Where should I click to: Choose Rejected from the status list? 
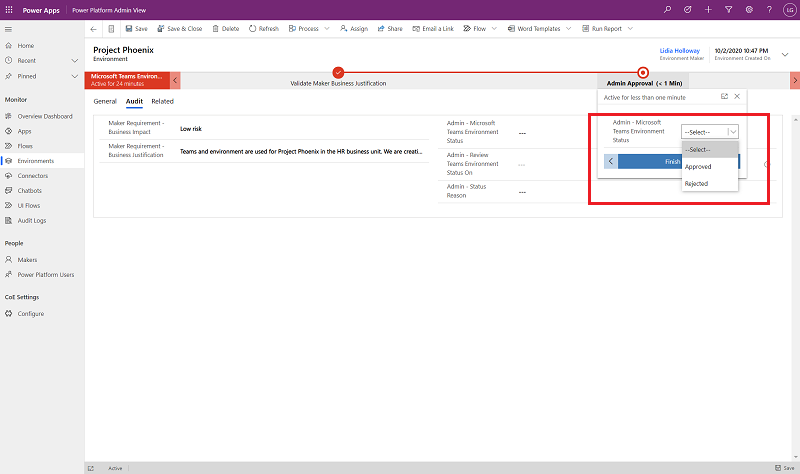pyautogui.click(x=696, y=183)
